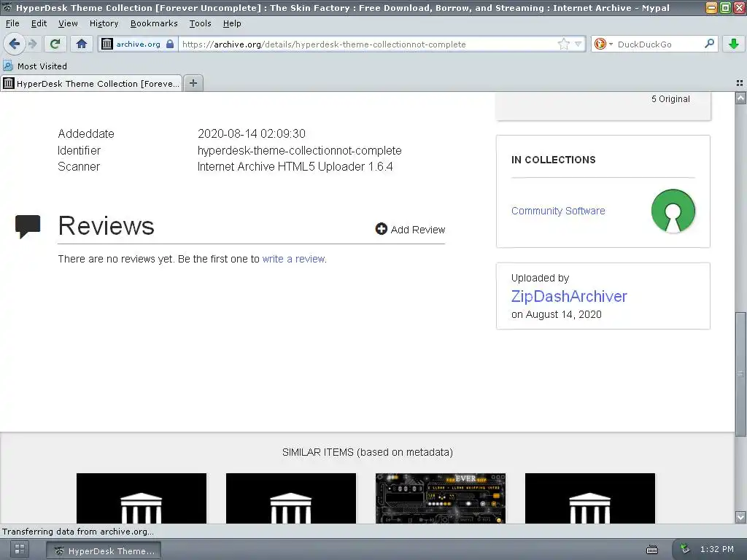
Task: Open ZipDashArchiver uploader profile
Action: click(569, 296)
